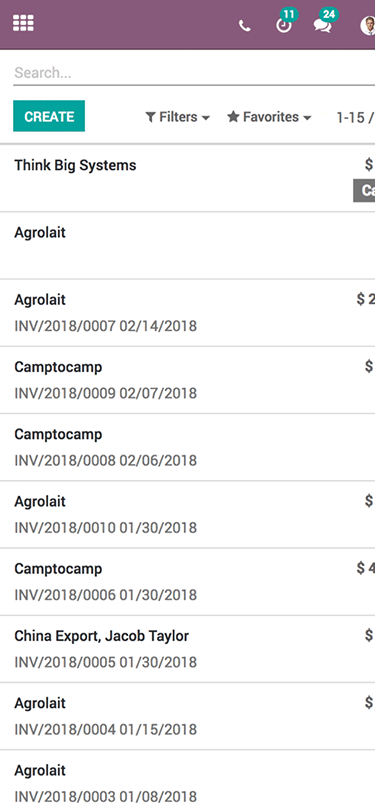Open Agrolait invoice INV/2018/0007
375x812 pixels.
(188, 313)
